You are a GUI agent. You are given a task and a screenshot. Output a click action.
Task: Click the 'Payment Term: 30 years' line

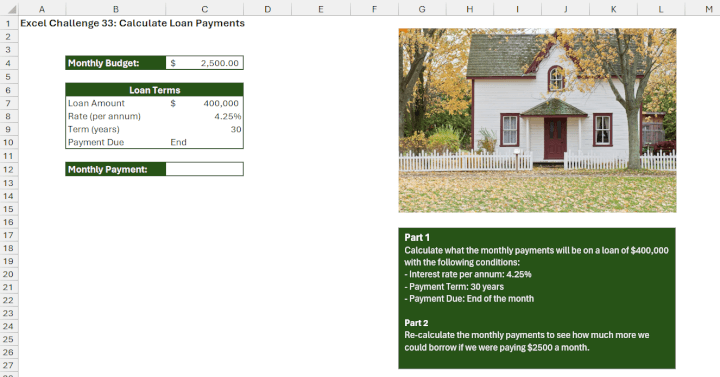pos(454,287)
